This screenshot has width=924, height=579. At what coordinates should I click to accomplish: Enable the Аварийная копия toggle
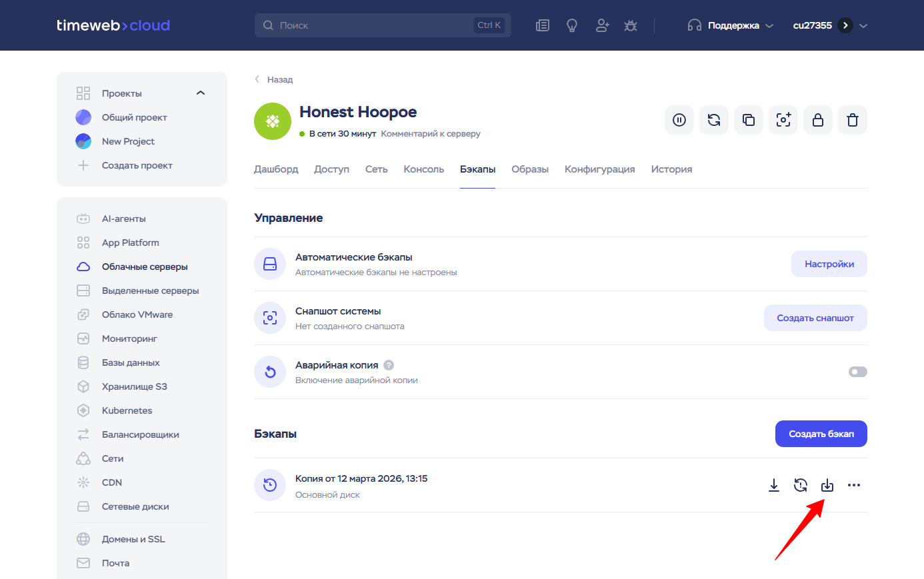(x=857, y=372)
